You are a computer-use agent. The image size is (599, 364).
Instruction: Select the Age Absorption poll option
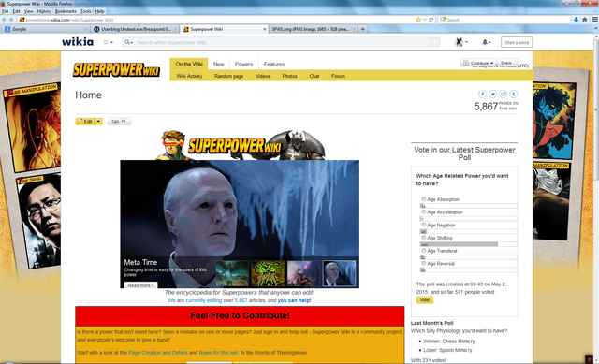[x=424, y=199]
